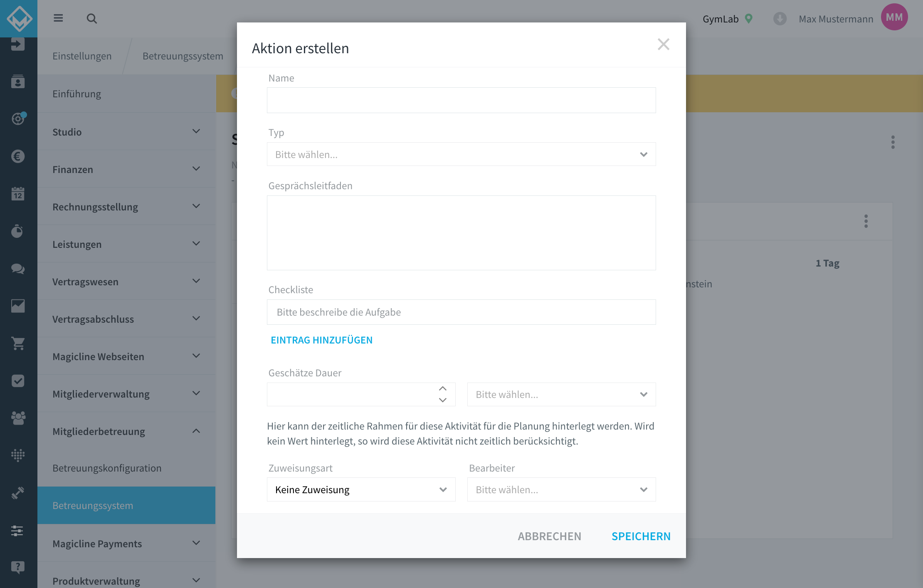Open the members contact card icon
This screenshot has width=923, height=588.
[18, 82]
